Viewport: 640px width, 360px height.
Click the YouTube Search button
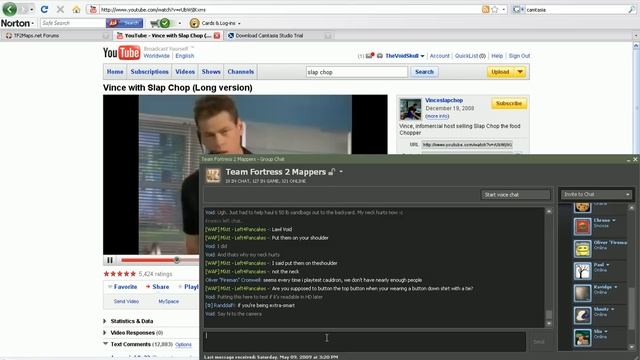(424, 72)
